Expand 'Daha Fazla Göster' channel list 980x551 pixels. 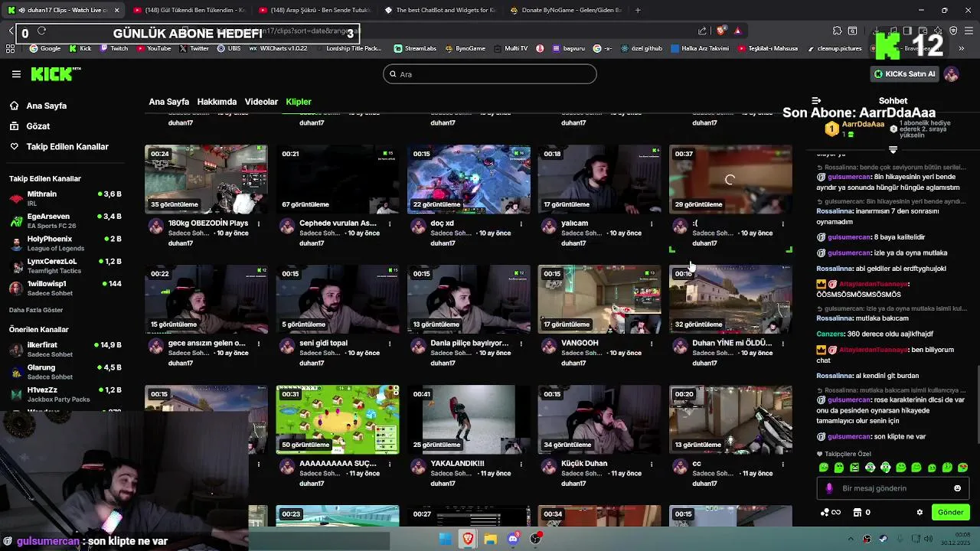pyautogui.click(x=36, y=310)
